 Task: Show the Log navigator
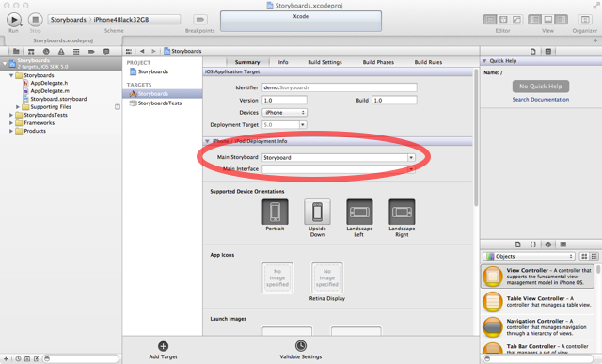click(106, 51)
